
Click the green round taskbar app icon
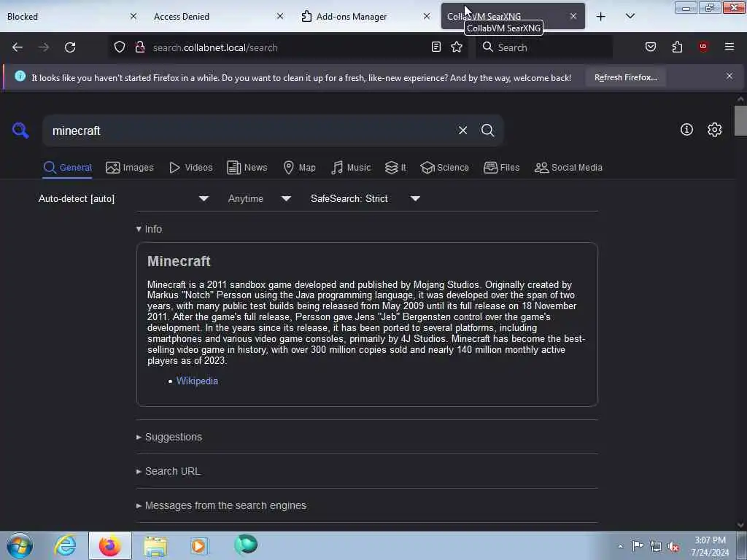(x=246, y=544)
